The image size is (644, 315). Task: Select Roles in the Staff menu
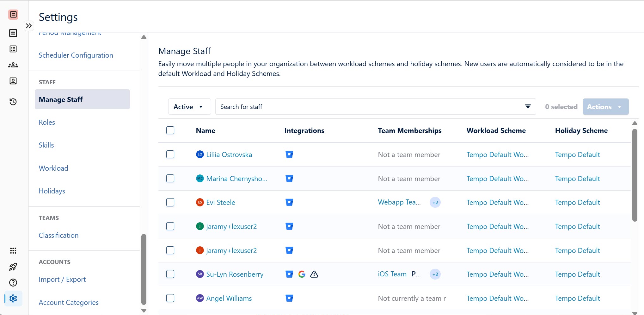pyautogui.click(x=46, y=122)
